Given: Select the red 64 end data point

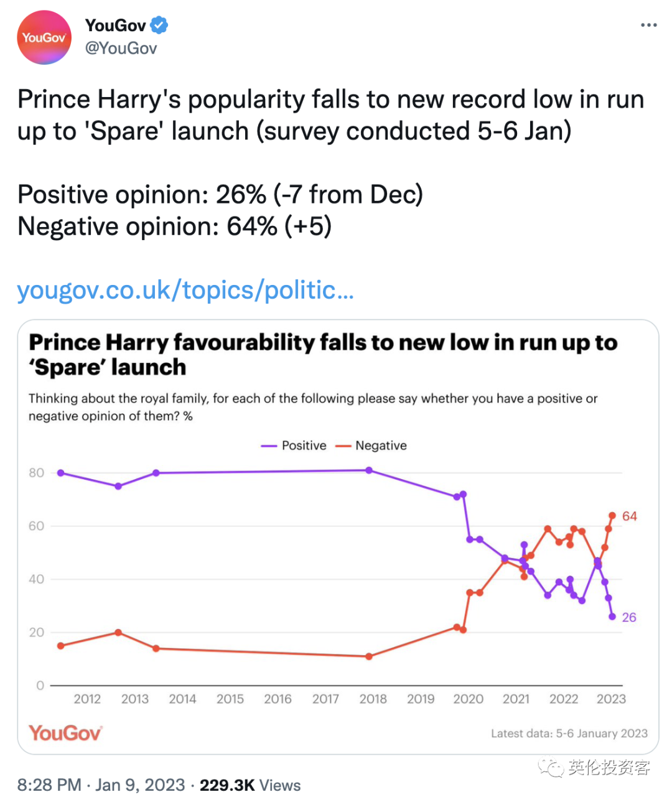Looking at the screenshot, I should 612,516.
